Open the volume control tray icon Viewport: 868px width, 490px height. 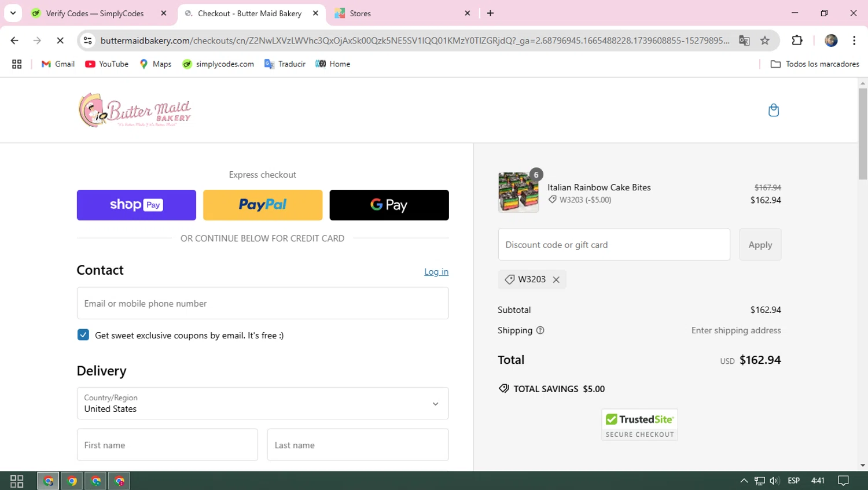[x=775, y=481]
